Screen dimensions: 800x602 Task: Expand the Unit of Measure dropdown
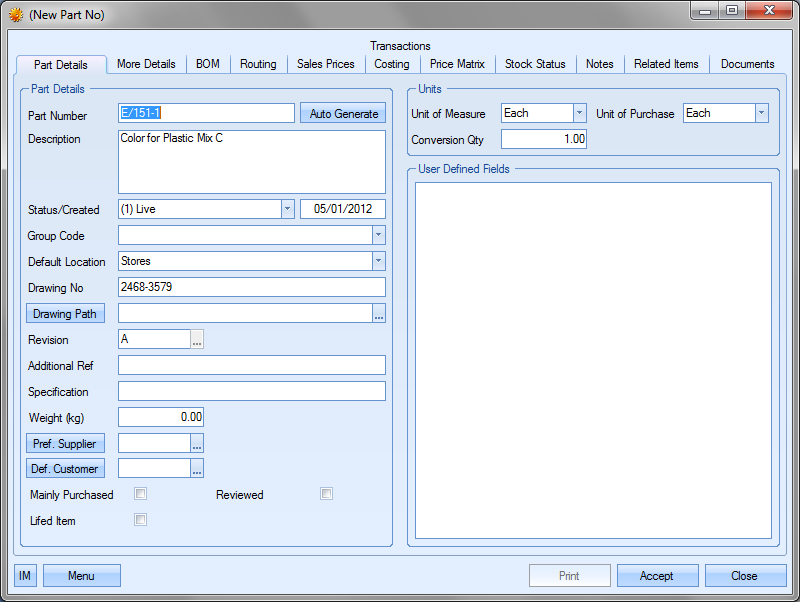click(x=579, y=113)
